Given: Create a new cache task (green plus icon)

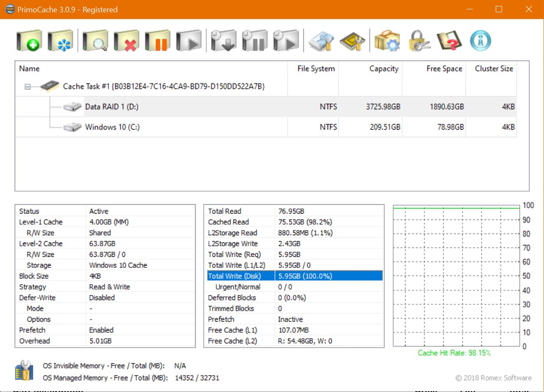Looking at the screenshot, I should click(29, 41).
